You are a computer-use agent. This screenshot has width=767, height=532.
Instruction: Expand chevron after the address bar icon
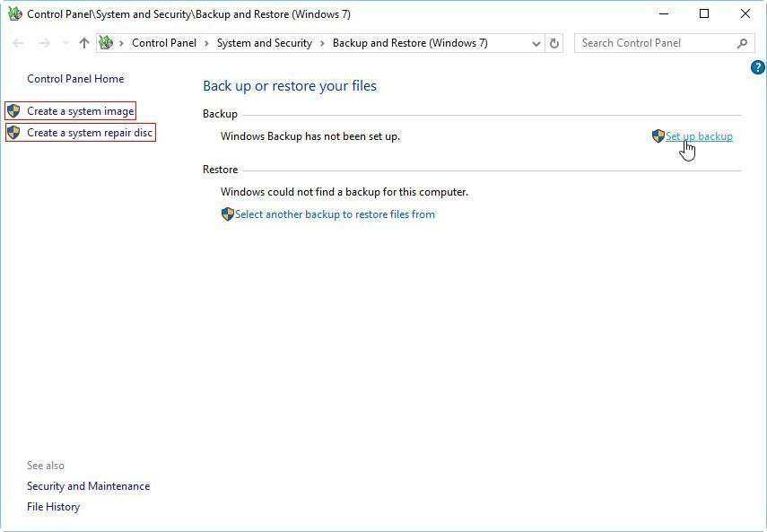[x=121, y=44]
